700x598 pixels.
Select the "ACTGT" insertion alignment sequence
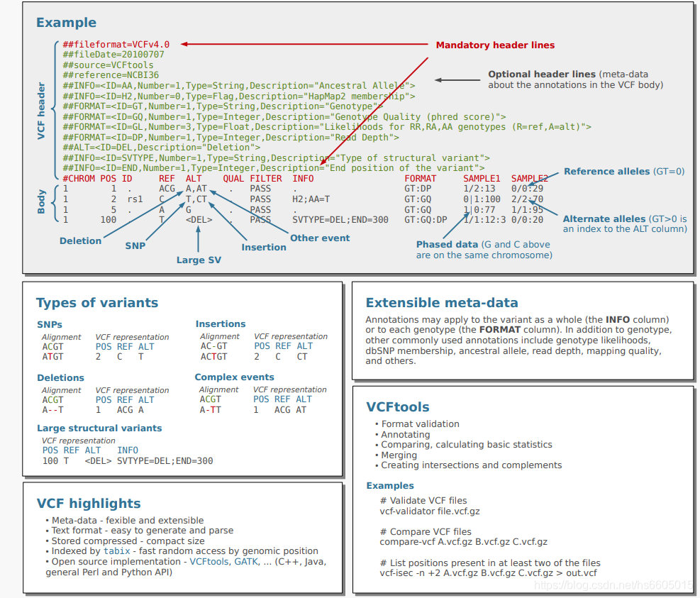click(x=213, y=357)
